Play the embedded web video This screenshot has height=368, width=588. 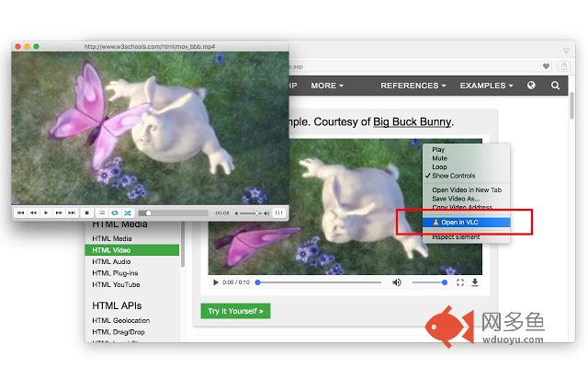pyautogui.click(x=215, y=282)
